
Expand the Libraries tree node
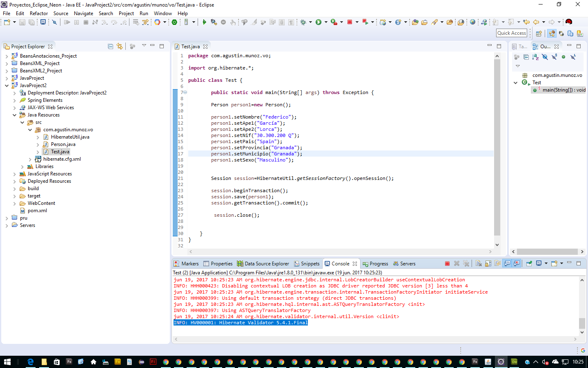coord(22,166)
